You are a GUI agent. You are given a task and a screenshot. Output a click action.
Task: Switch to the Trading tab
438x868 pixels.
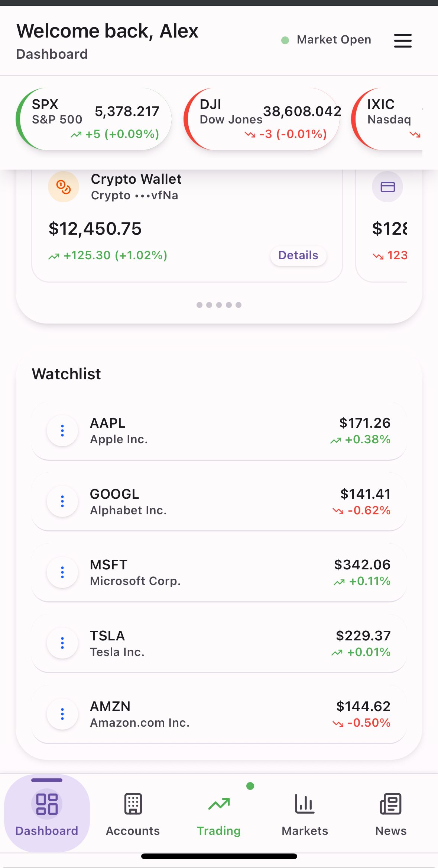tap(219, 814)
